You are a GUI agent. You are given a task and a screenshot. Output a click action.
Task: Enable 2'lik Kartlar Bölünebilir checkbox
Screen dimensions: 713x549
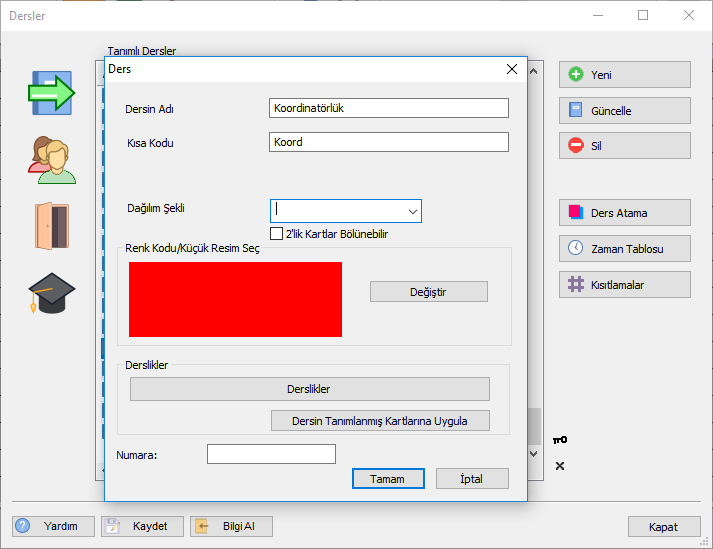coord(276,234)
